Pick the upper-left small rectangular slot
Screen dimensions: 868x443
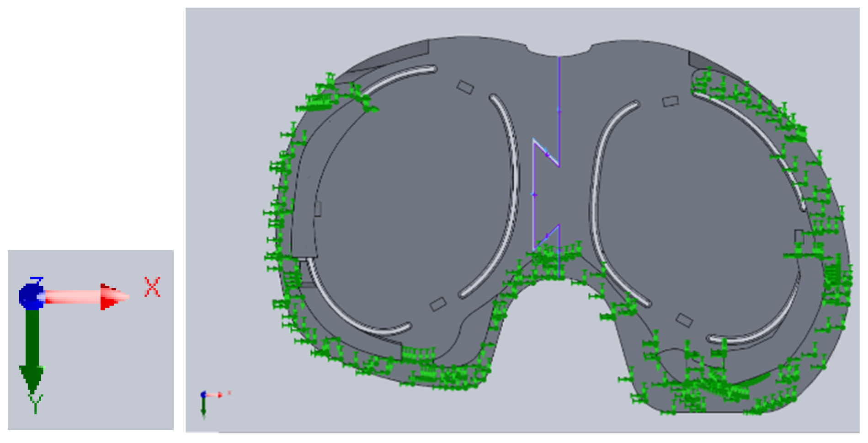coord(465,87)
